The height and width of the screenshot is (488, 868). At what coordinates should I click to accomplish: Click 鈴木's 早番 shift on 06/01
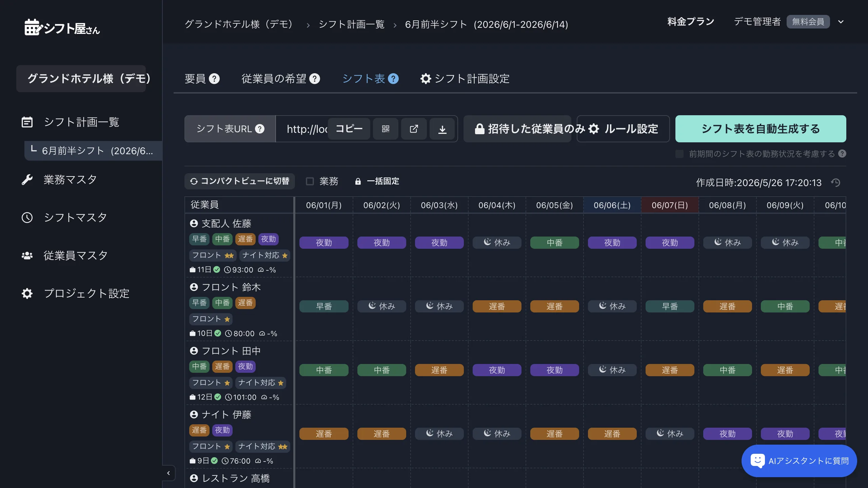coord(324,306)
